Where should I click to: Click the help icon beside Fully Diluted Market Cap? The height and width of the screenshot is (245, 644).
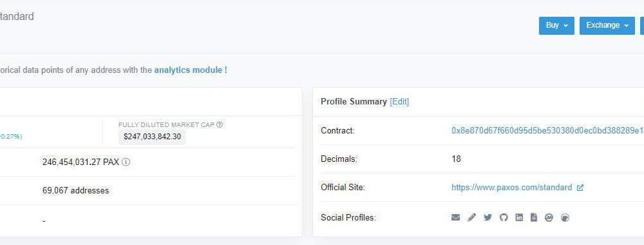[x=220, y=124]
